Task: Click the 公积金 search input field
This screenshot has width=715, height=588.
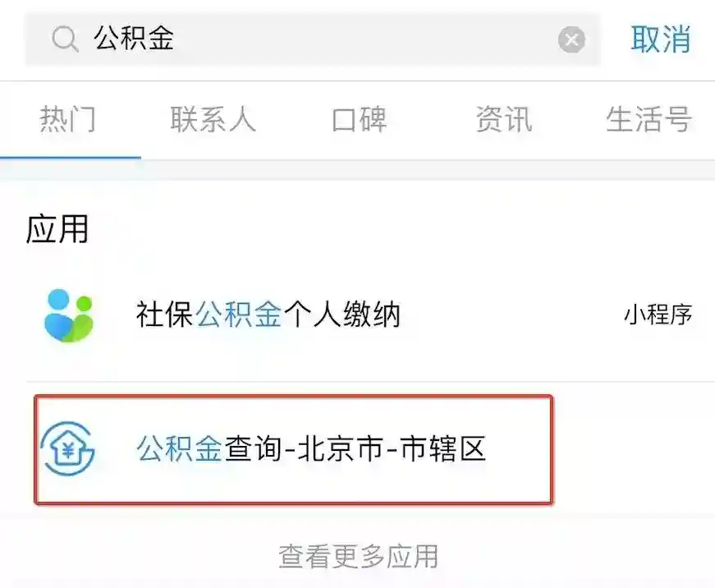Action: [313, 39]
